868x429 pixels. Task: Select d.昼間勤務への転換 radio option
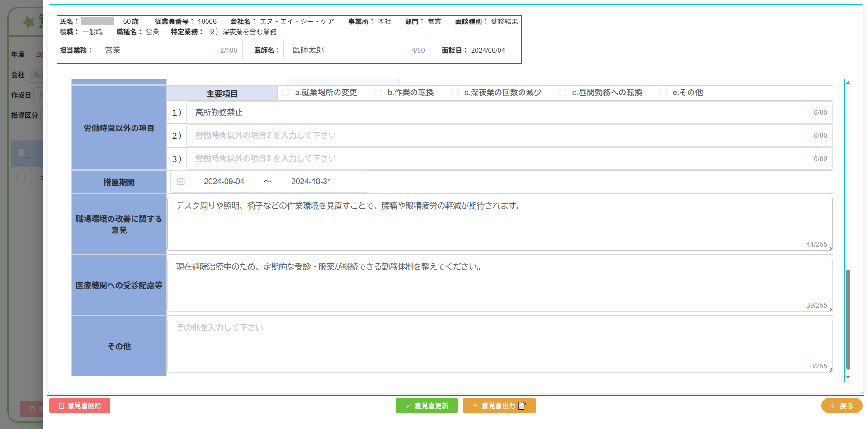coord(563,93)
